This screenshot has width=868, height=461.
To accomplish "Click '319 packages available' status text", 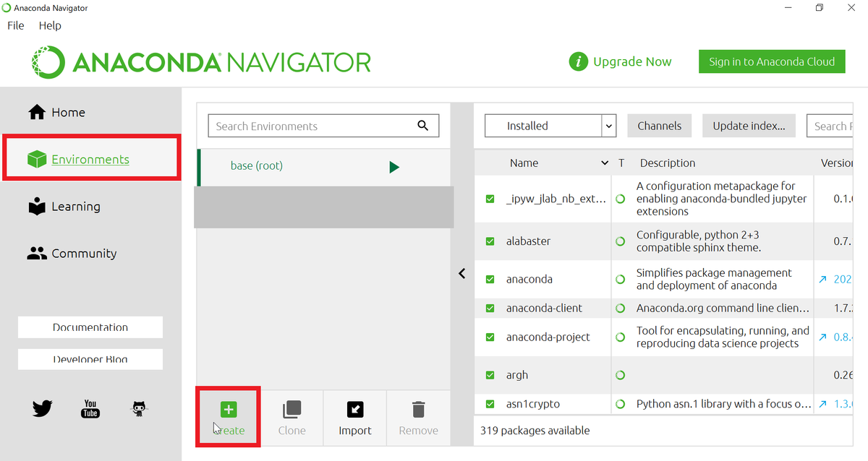I will pos(535,431).
